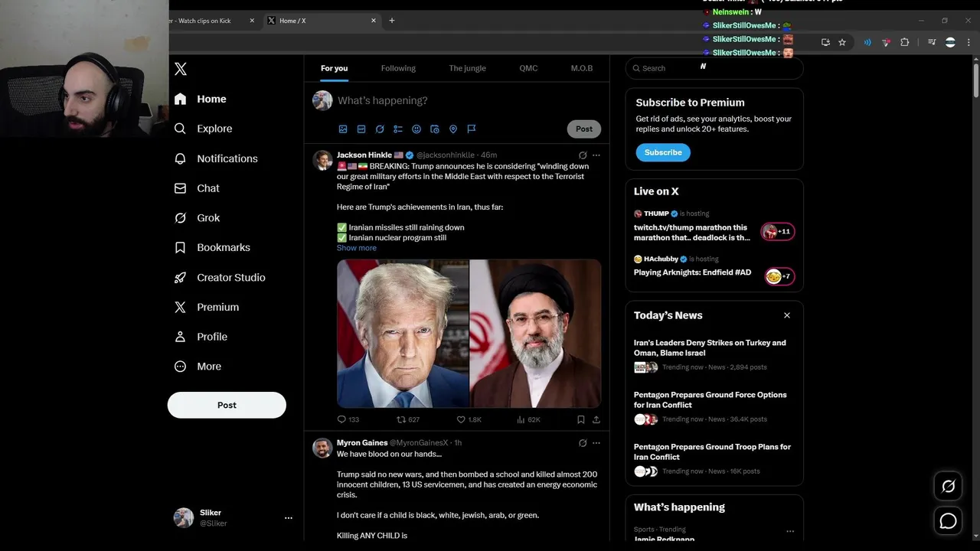This screenshot has height=551, width=980.
Task: Close the Home / X browser tab
Action: tap(374, 21)
